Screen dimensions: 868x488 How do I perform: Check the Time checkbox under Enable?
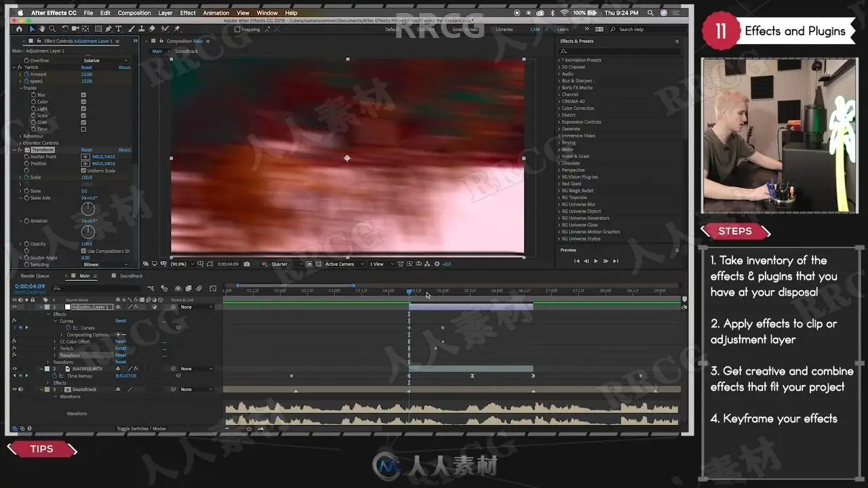click(83, 129)
